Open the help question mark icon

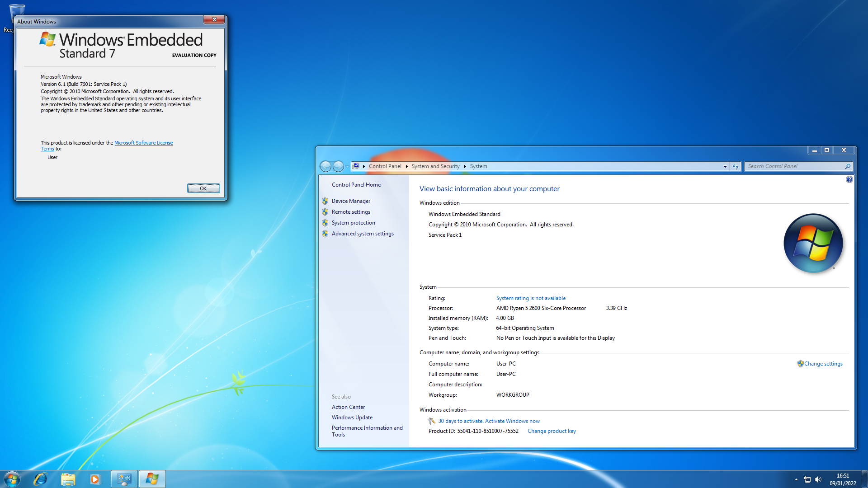click(x=849, y=179)
